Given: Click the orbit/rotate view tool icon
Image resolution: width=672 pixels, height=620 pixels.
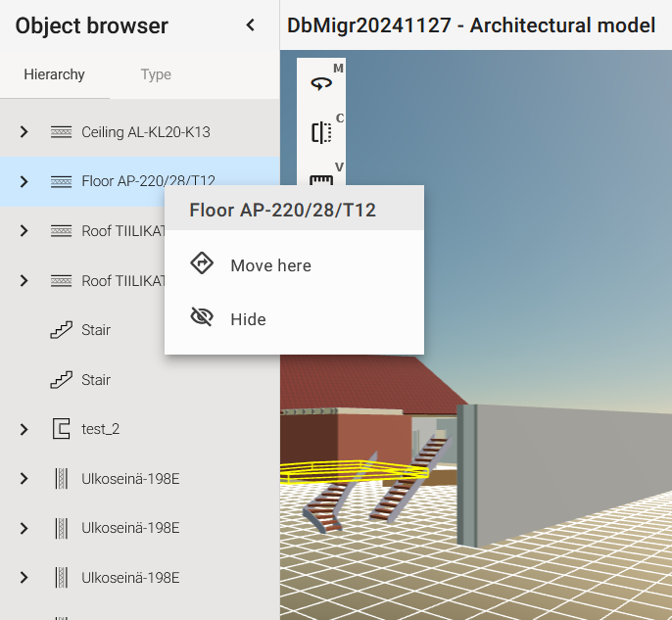Looking at the screenshot, I should pos(321,84).
